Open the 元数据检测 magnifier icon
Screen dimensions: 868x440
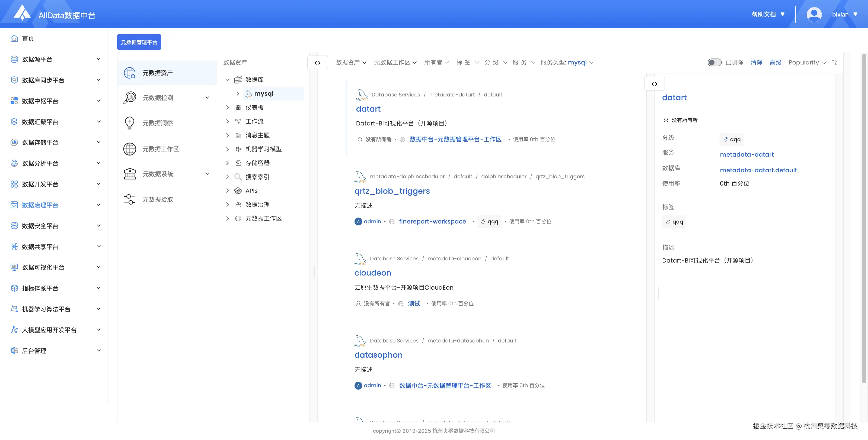(x=130, y=98)
